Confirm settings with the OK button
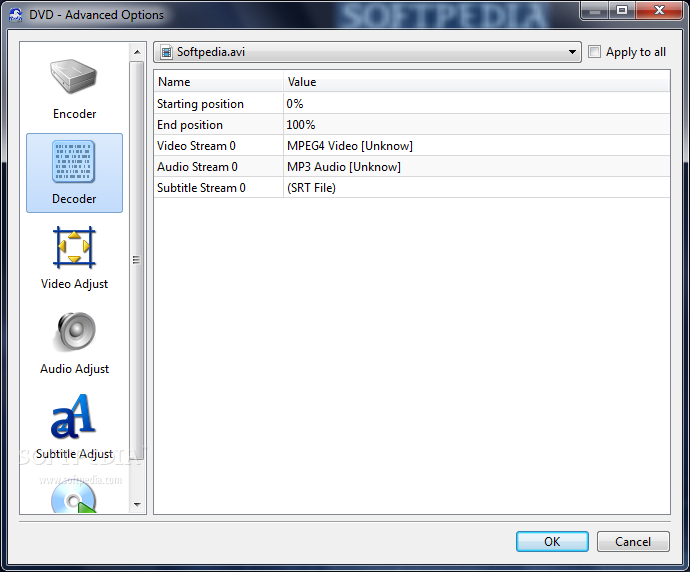The image size is (690, 572). (x=552, y=541)
